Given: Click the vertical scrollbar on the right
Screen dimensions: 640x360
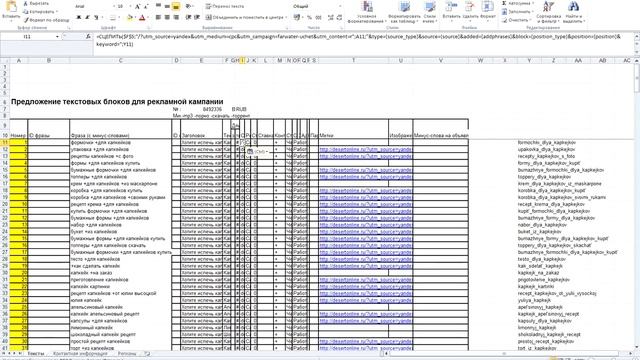Looking at the screenshot, I should click(637, 204).
